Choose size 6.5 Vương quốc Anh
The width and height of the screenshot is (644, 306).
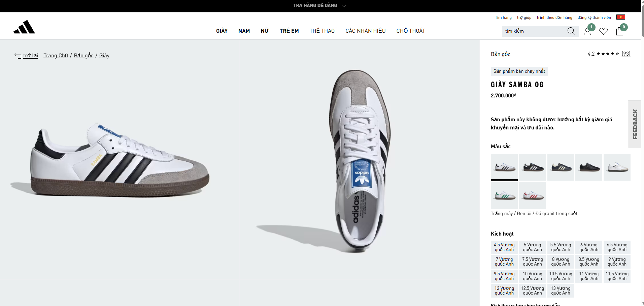pyautogui.click(x=617, y=247)
